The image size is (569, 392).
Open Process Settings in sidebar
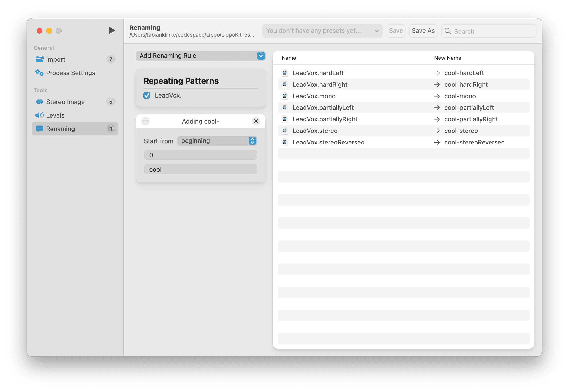click(75, 73)
